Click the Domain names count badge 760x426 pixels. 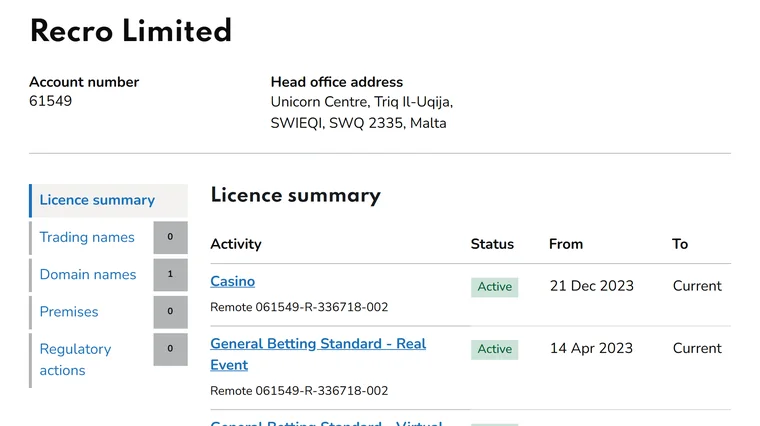coord(171,275)
